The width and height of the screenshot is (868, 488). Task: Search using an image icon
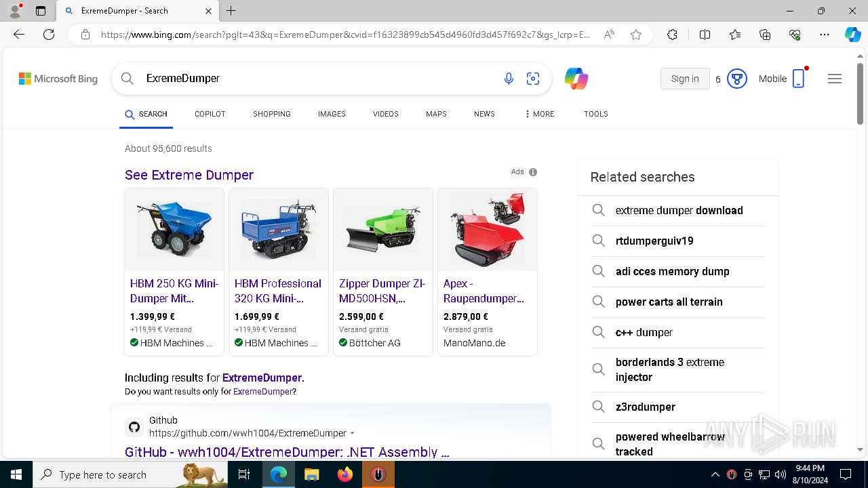tap(533, 79)
